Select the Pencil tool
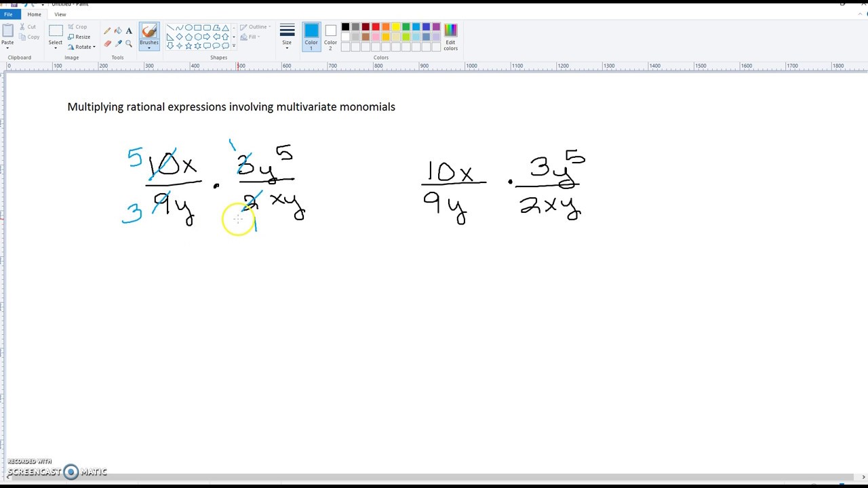Viewport: 868px width, 488px height. pos(107,30)
